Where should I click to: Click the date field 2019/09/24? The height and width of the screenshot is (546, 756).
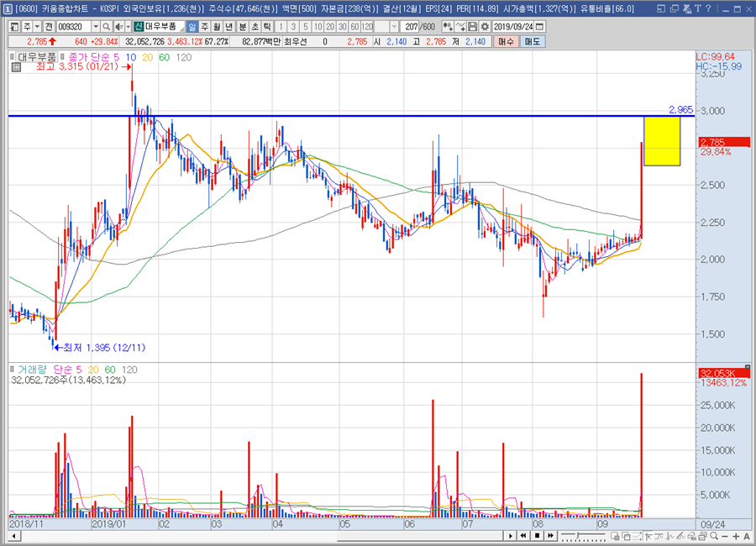point(513,27)
